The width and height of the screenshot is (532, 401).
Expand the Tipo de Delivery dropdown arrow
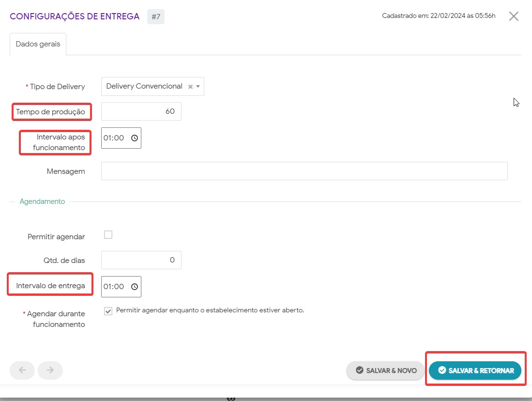click(x=198, y=87)
